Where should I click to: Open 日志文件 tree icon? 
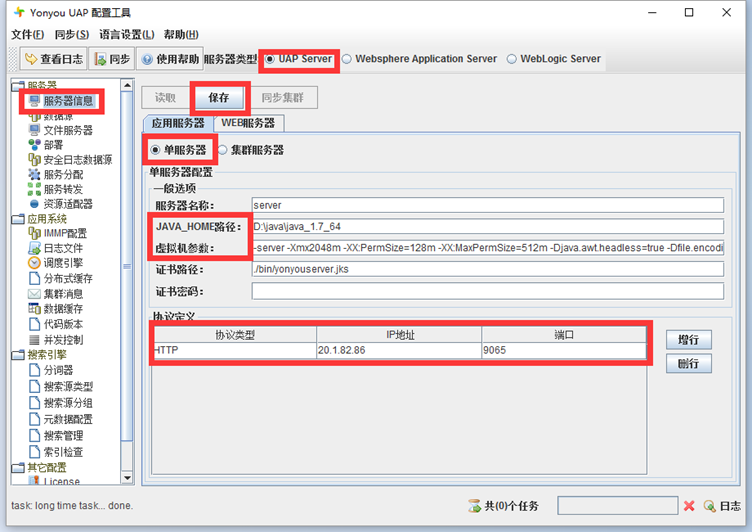(35, 248)
